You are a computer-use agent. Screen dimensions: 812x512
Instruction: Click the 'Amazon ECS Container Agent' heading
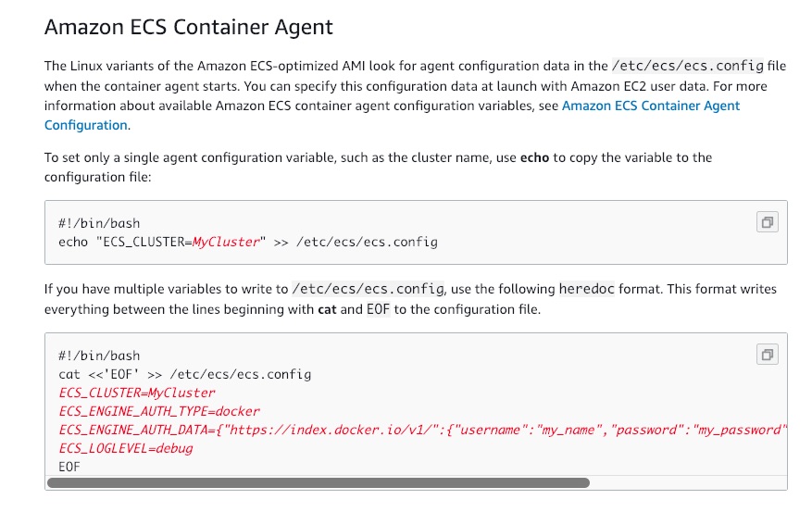tap(189, 27)
